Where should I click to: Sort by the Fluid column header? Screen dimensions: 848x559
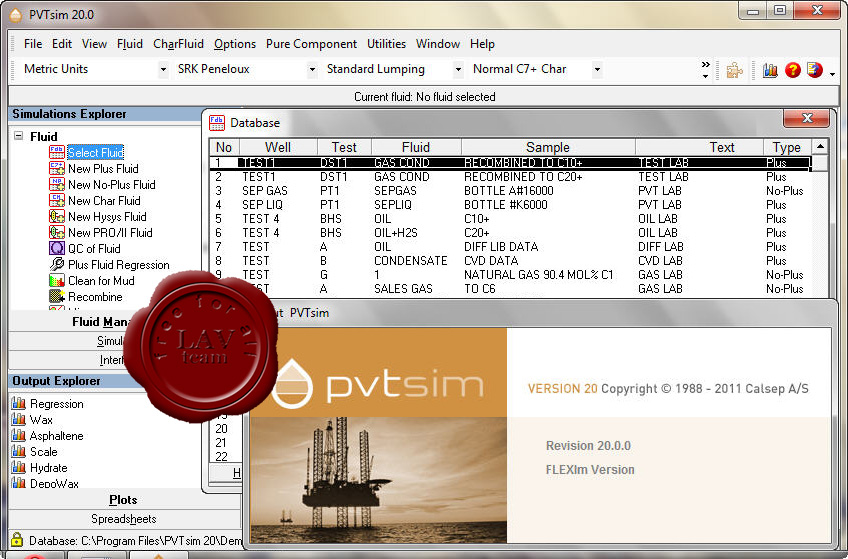pyautogui.click(x=416, y=147)
